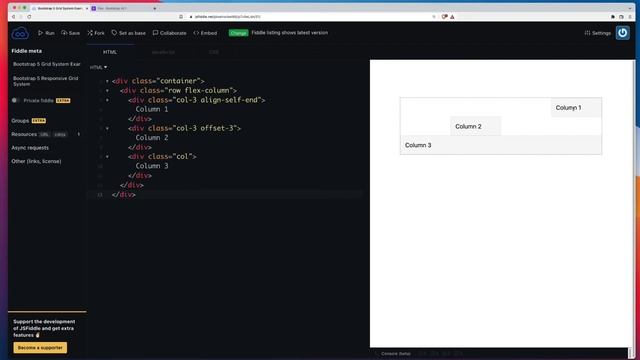Click Set as base

[129, 33]
